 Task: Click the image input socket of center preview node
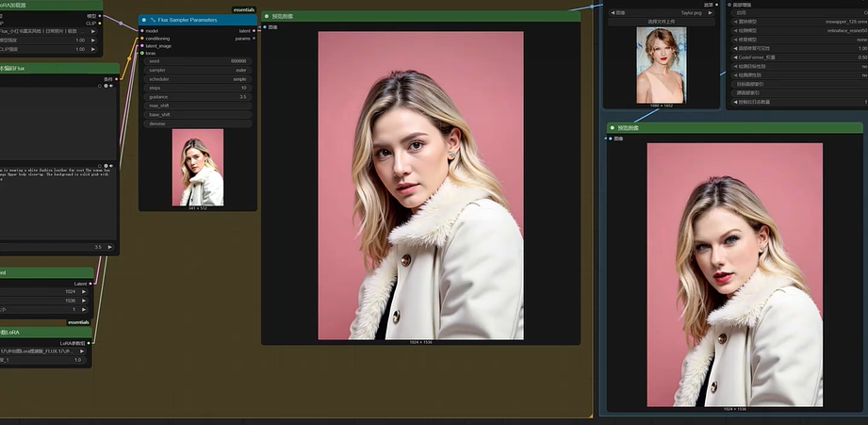[x=265, y=27]
